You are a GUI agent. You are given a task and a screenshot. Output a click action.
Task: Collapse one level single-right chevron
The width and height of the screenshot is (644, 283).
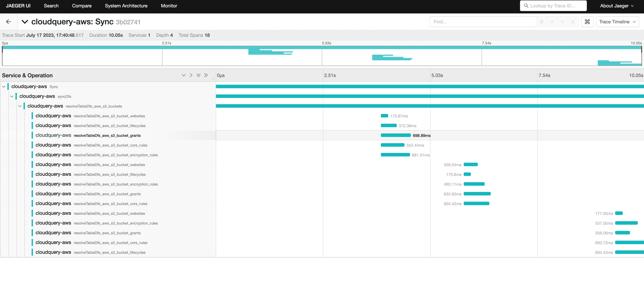tap(191, 75)
